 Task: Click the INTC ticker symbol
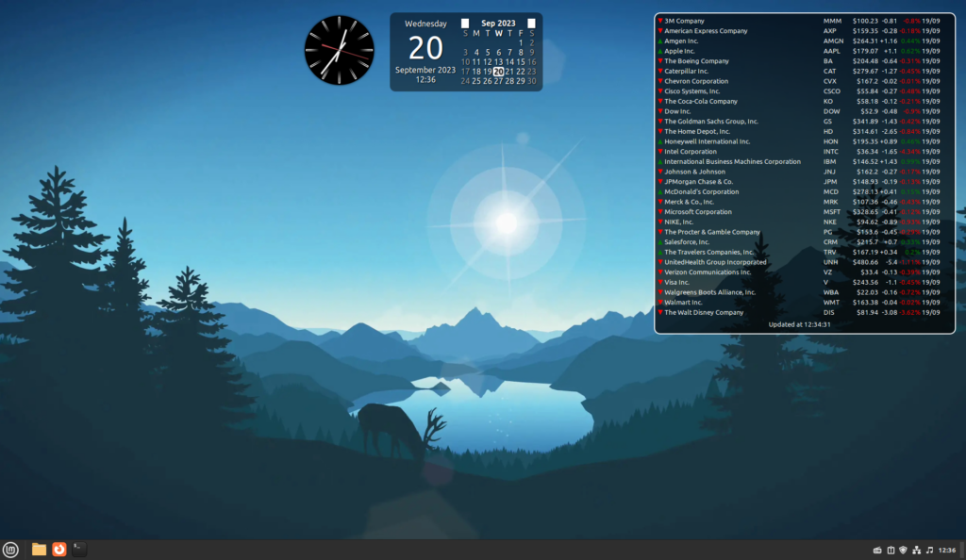[830, 152]
